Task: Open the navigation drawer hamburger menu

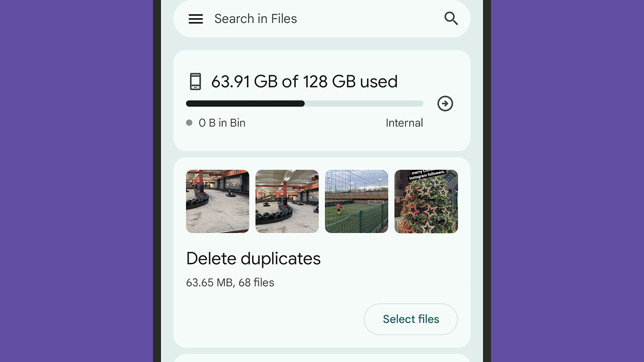Action: [x=196, y=19]
